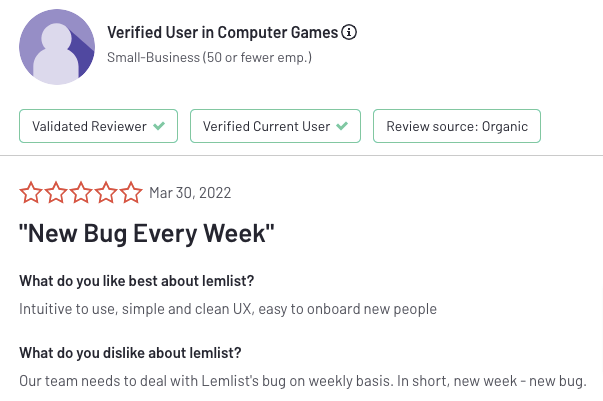603x401 pixels.
Task: Click the info icon beside Verified User
Action: [349, 33]
